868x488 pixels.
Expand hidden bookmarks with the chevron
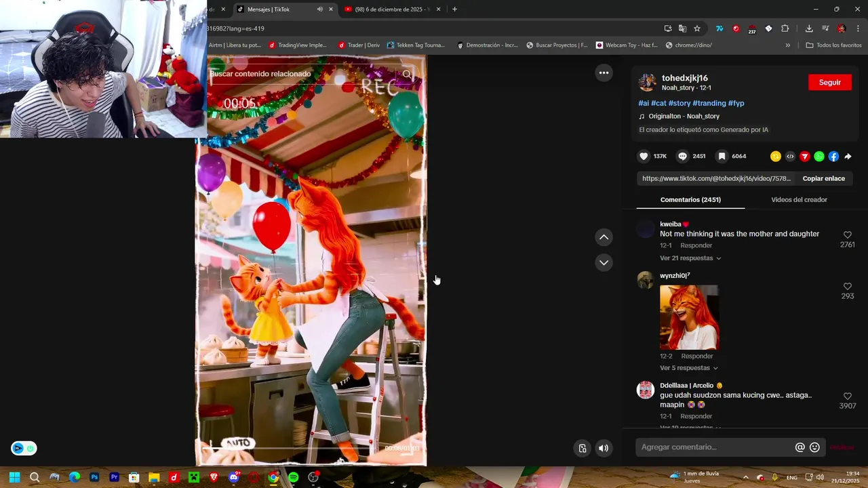(787, 45)
